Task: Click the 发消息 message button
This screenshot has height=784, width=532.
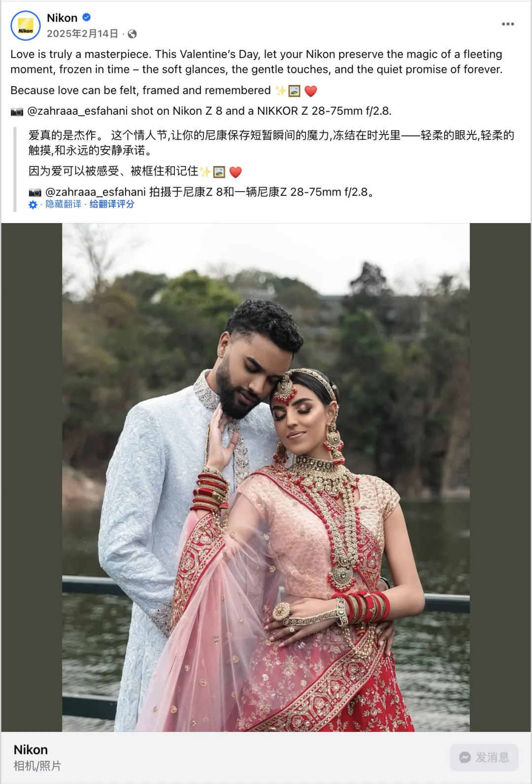Action: point(484,757)
